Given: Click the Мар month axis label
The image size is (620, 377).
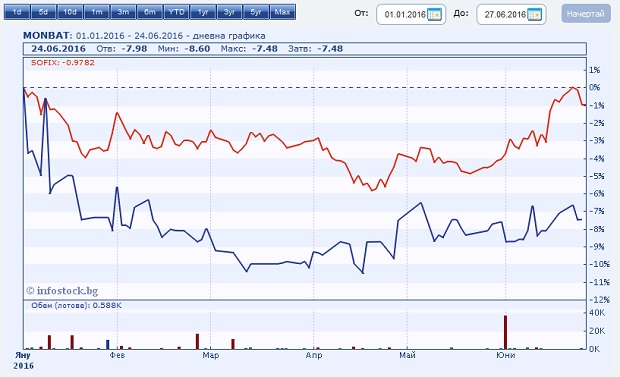Looking at the screenshot, I should click(210, 355).
